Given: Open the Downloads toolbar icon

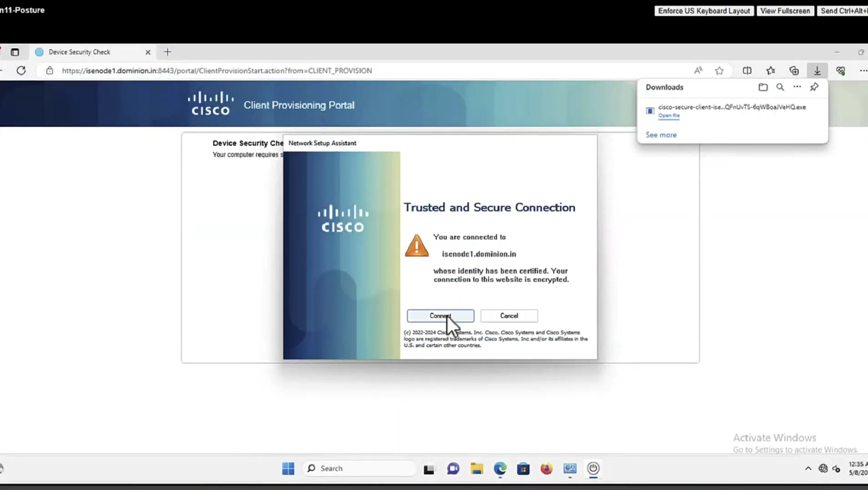Looking at the screenshot, I should click(817, 71).
